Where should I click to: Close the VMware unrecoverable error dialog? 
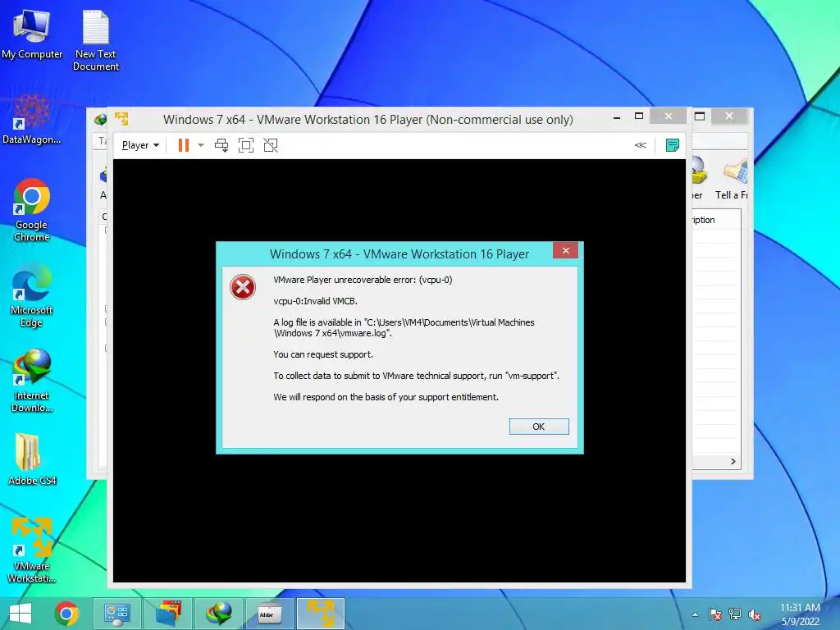(566, 250)
